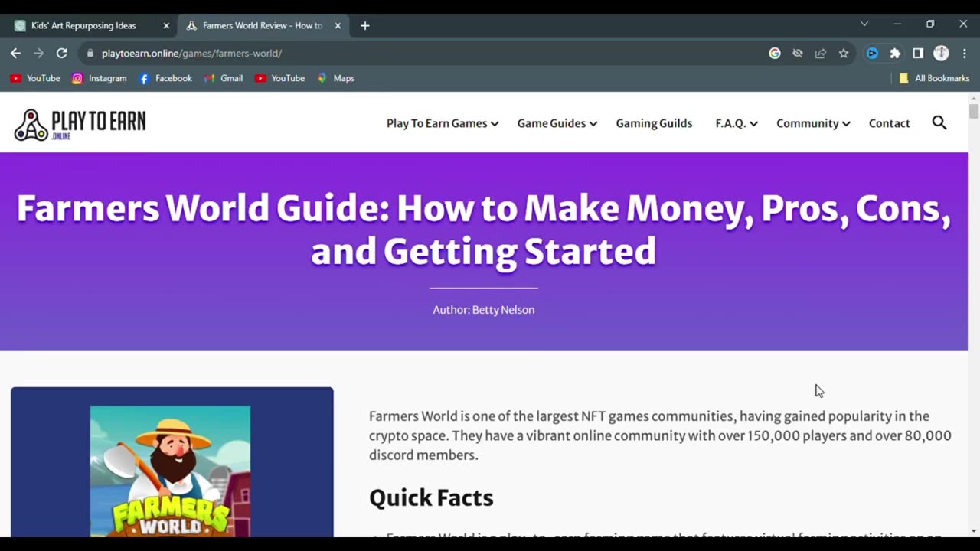Screen dimensions: 980x551
Task: Open the All Bookmarks folder
Action: tap(934, 78)
